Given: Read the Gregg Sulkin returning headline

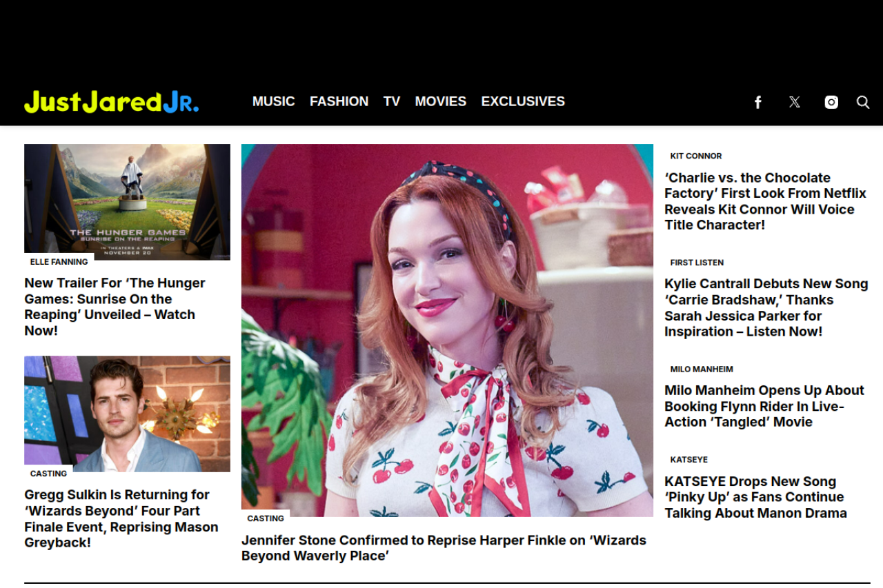Looking at the screenshot, I should (x=121, y=518).
